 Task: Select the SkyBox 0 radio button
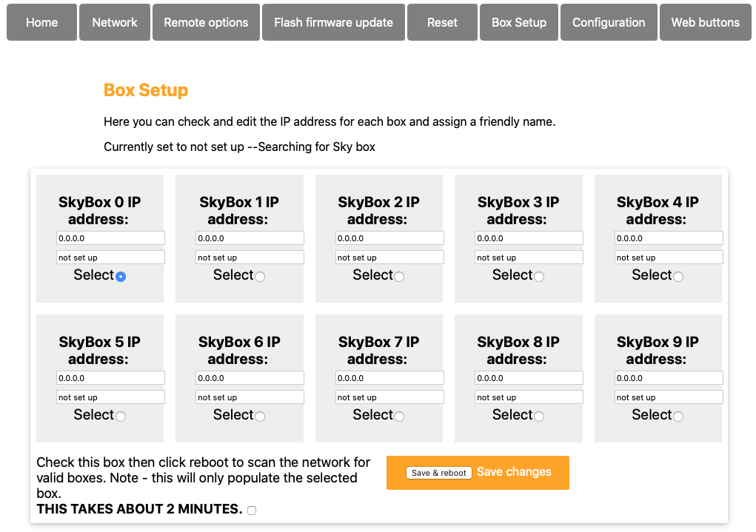pos(121,277)
